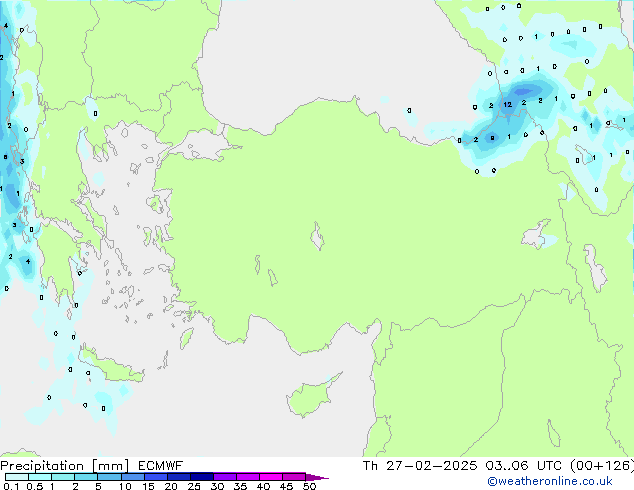Image resolution: width=634 pixels, height=490 pixels.
Task: Click legend swatch between 40 and 45
Action: tap(271, 477)
